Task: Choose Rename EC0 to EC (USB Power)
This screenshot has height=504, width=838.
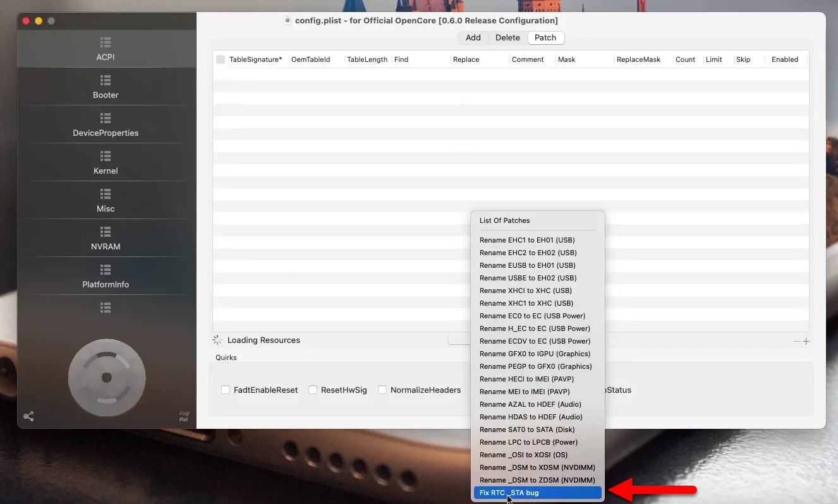Action: point(538,316)
